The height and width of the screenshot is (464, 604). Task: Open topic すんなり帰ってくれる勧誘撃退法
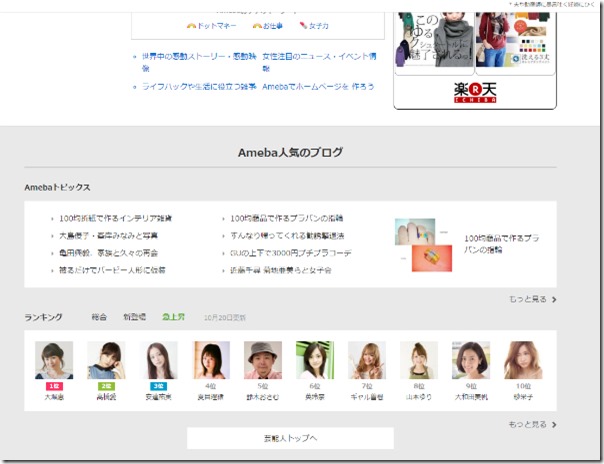click(x=287, y=236)
